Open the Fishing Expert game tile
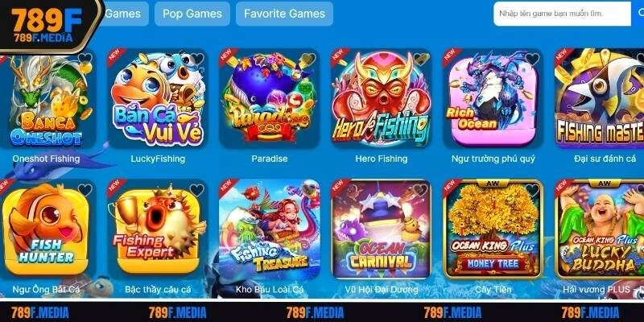 coord(157,229)
